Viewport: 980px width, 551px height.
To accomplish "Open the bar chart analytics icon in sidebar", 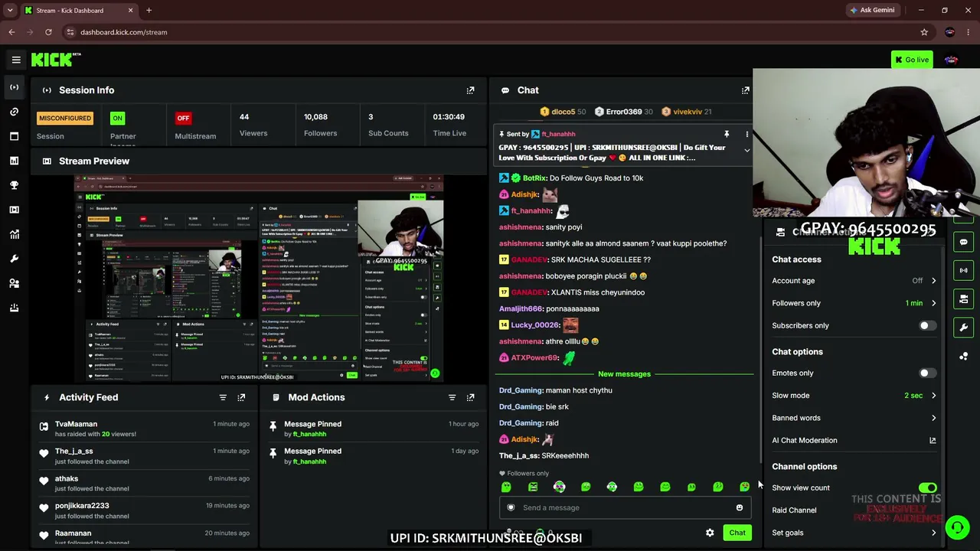I will coord(15,161).
